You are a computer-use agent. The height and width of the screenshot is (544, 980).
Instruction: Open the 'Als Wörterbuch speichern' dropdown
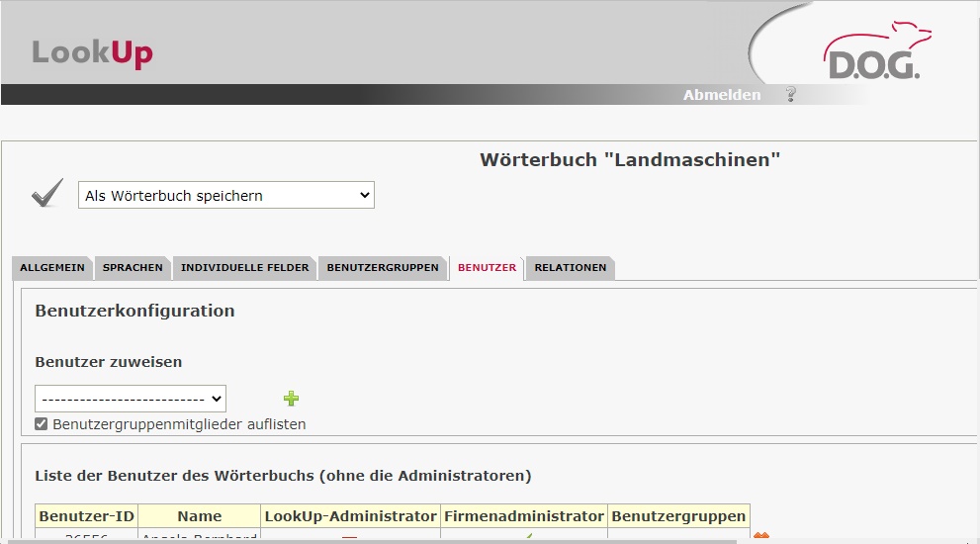[x=225, y=196]
